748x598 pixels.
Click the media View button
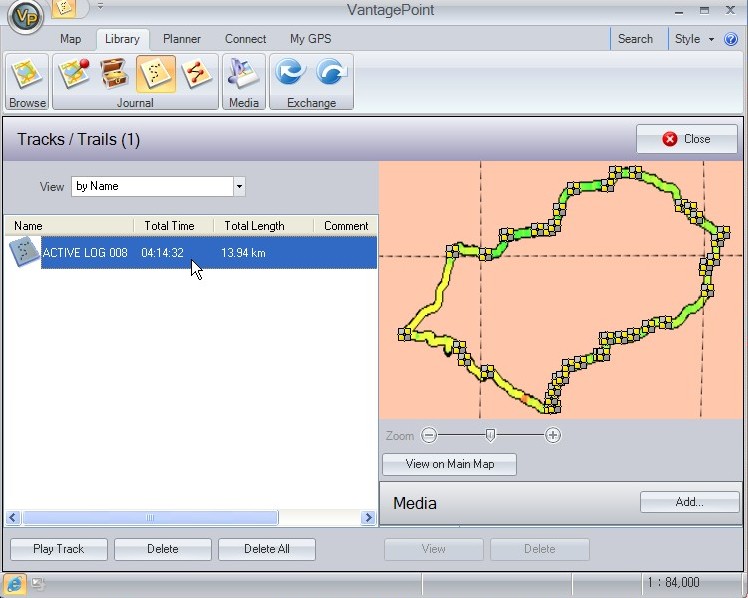pos(434,549)
